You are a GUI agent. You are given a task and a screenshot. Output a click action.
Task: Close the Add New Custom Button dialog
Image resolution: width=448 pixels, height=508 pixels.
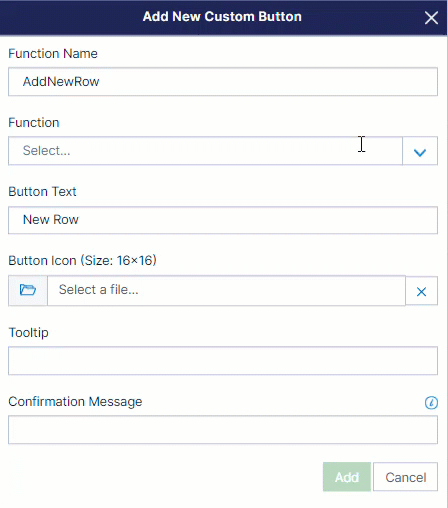pyautogui.click(x=431, y=18)
